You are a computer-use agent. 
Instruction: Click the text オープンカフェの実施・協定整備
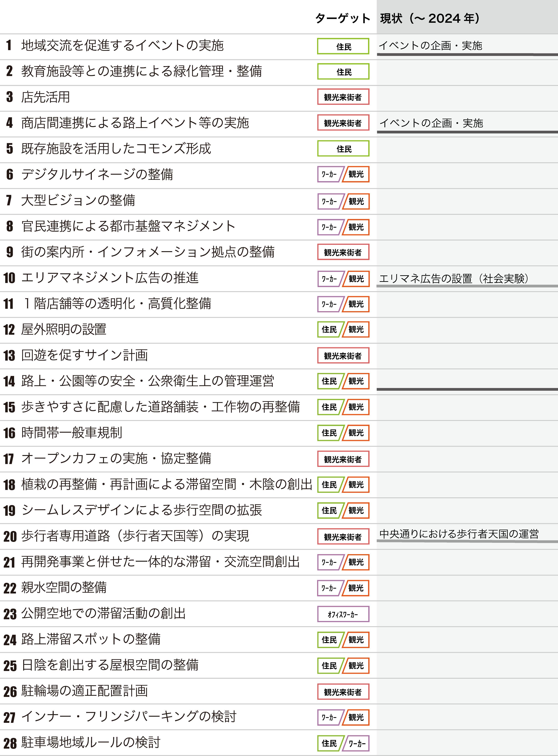(x=116, y=458)
